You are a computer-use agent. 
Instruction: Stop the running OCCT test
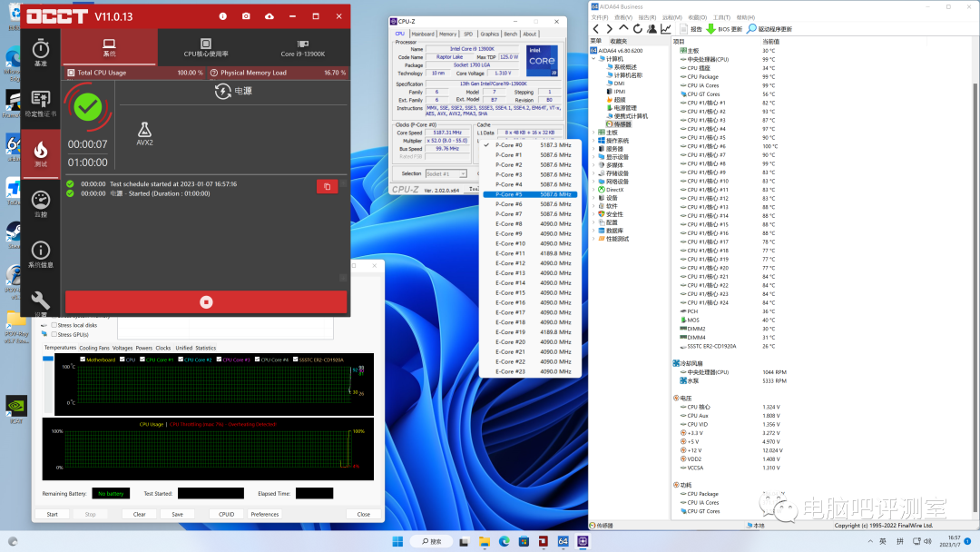[x=206, y=302]
